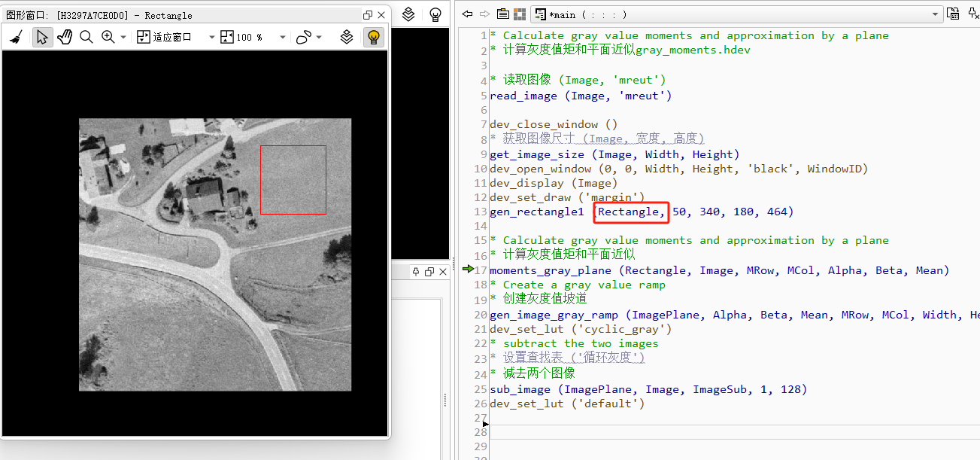Image resolution: width=980 pixels, height=460 pixels.
Task: Open the zoom percentage dropdown
Action: [x=283, y=36]
